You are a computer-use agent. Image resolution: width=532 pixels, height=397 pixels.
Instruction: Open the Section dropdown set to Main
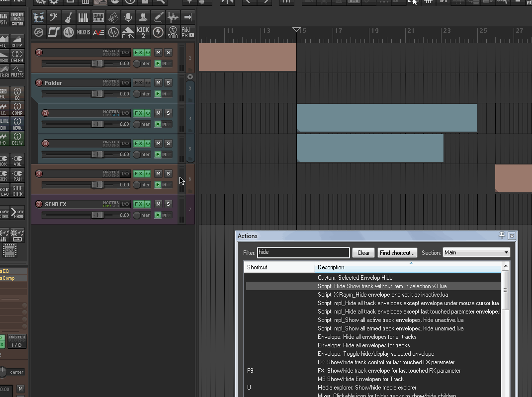pyautogui.click(x=476, y=252)
